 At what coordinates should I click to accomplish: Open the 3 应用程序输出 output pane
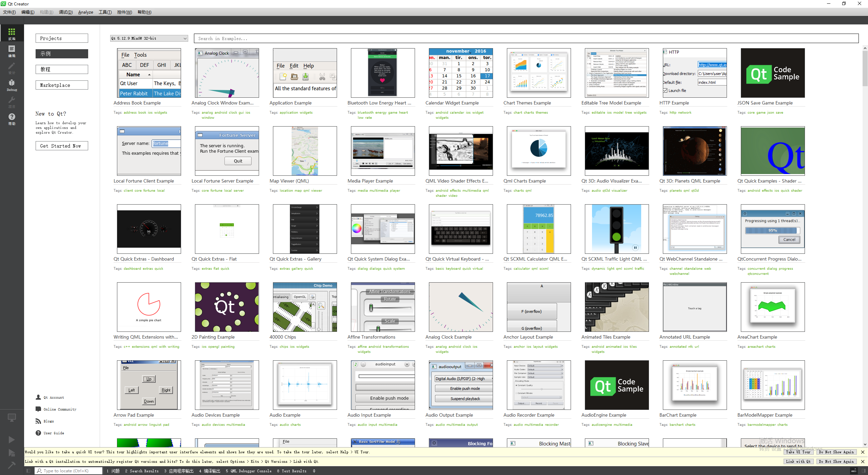click(179, 471)
